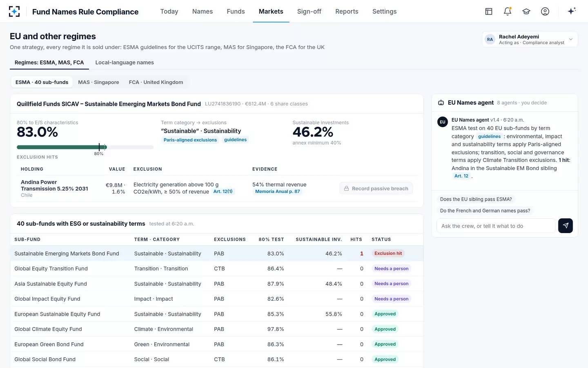Open Art. 12 citation in agent message
Viewport: 588px width, 368px height.
coord(461,176)
